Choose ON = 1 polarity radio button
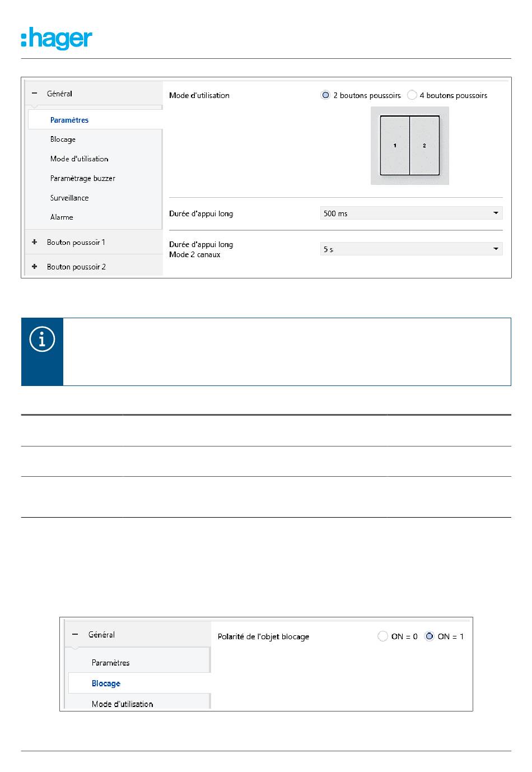The height and width of the screenshot is (772, 532). coord(429,636)
